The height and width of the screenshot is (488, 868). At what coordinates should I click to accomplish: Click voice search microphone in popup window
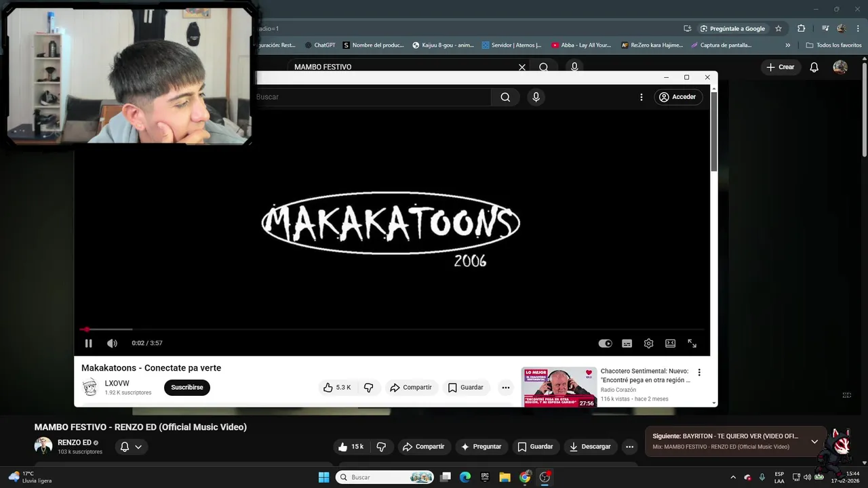point(536,97)
